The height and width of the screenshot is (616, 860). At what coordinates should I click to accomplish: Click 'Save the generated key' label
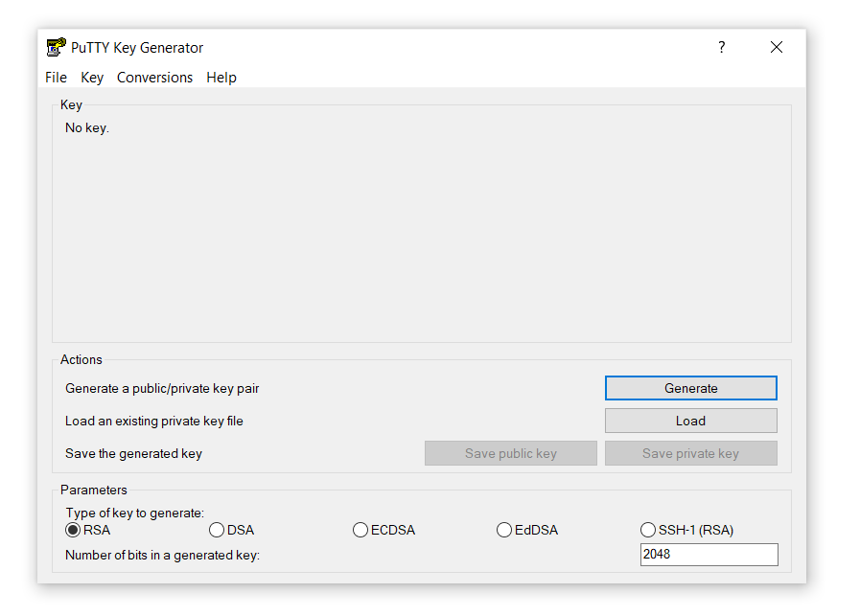coord(134,454)
